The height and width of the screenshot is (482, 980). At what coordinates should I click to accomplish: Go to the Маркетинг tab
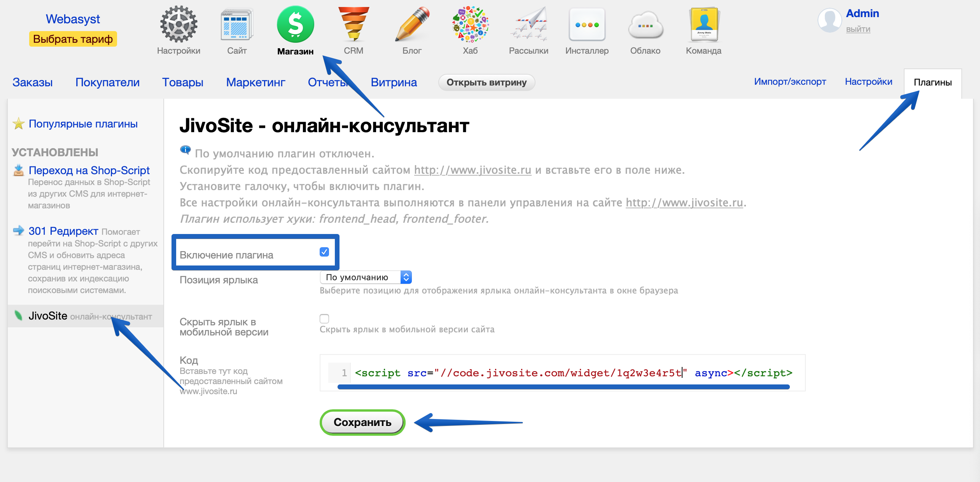(256, 82)
